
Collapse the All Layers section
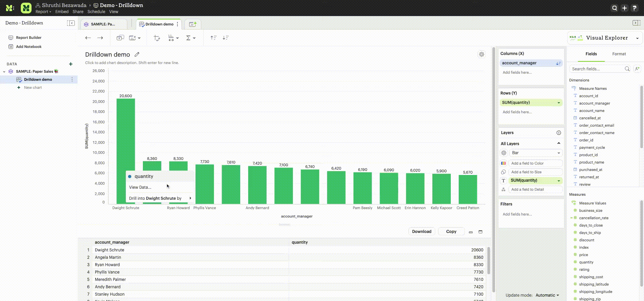(559, 143)
